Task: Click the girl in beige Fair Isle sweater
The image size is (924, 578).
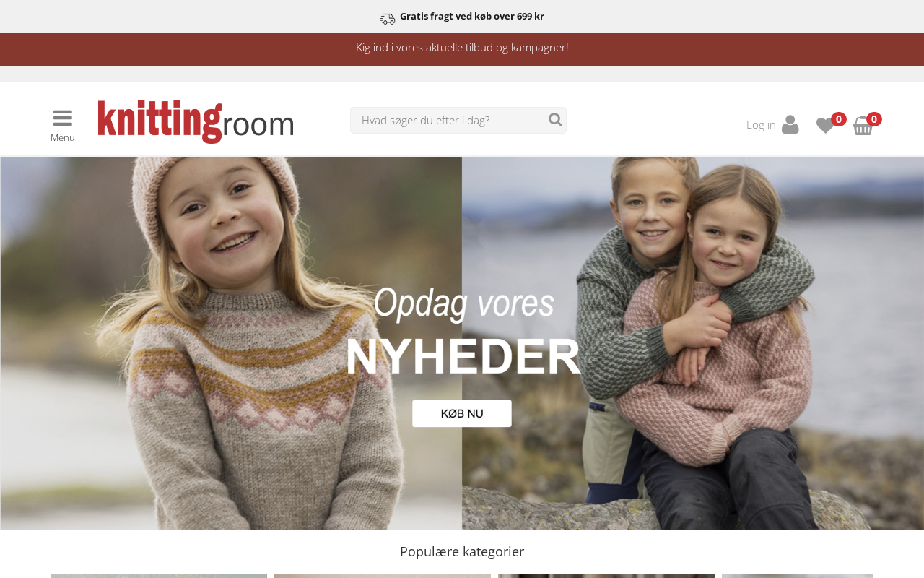Action: 231,344
